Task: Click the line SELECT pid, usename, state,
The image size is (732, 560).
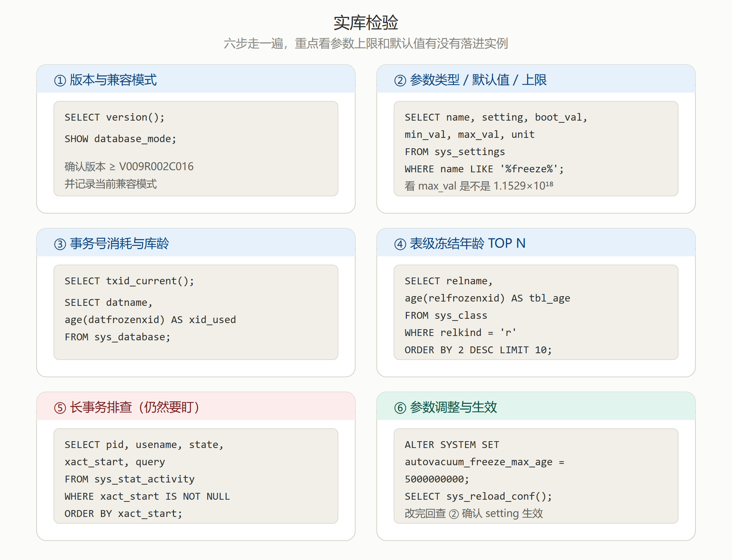Action: click(144, 445)
